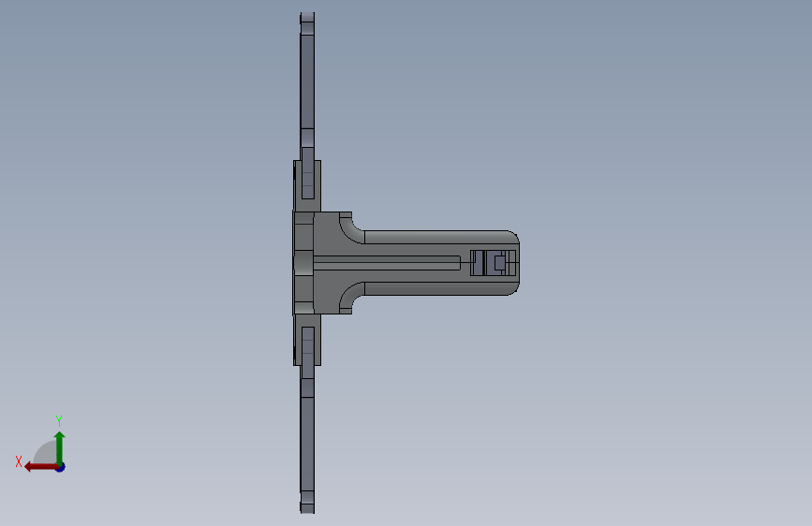This screenshot has width=812, height=526.
Task: Click the green Y label of the triad
Action: click(x=59, y=420)
